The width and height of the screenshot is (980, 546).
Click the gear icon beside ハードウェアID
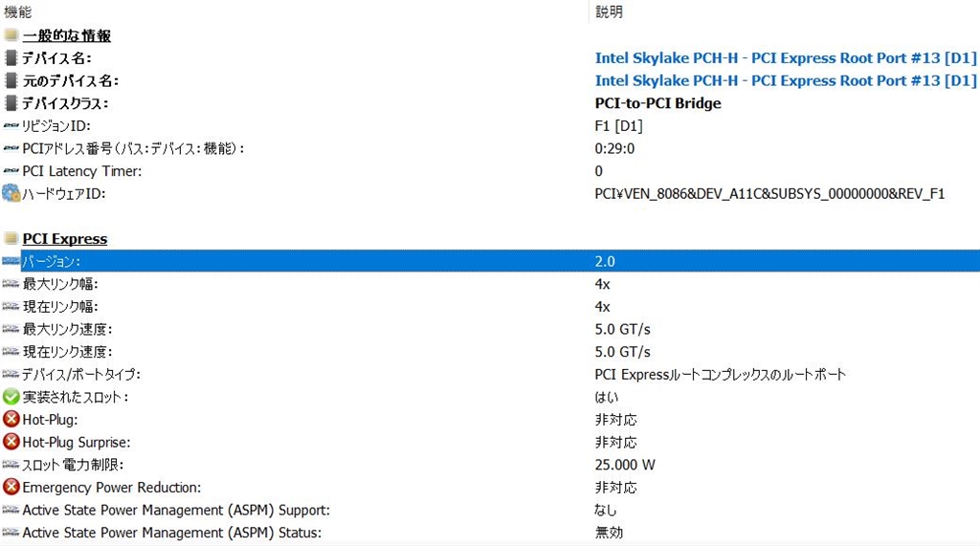(x=11, y=193)
